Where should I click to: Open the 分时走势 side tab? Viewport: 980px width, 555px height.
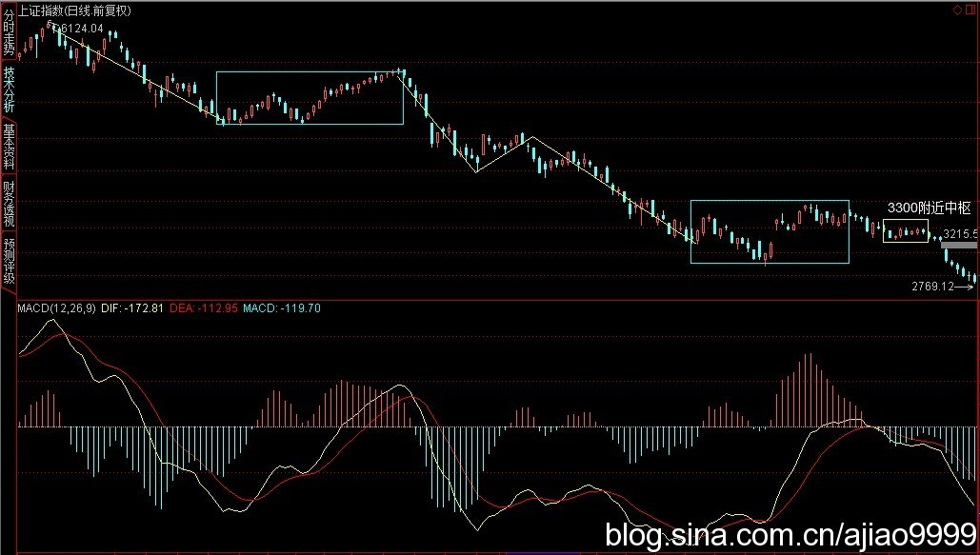click(x=9, y=31)
